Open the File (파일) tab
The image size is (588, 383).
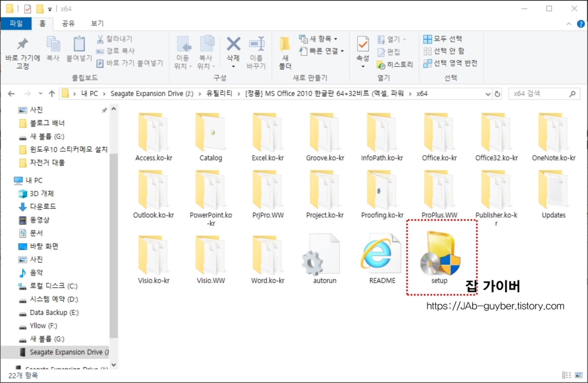(x=16, y=23)
